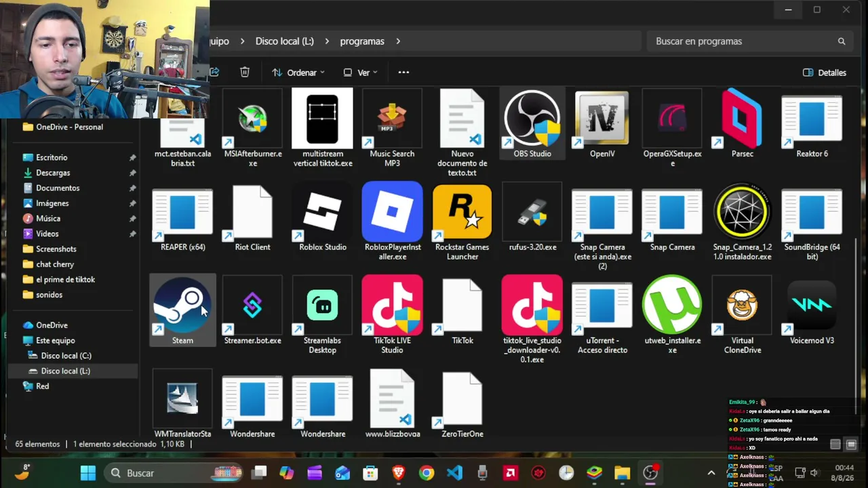Select the Voicemod V3 shortcut

click(x=812, y=310)
